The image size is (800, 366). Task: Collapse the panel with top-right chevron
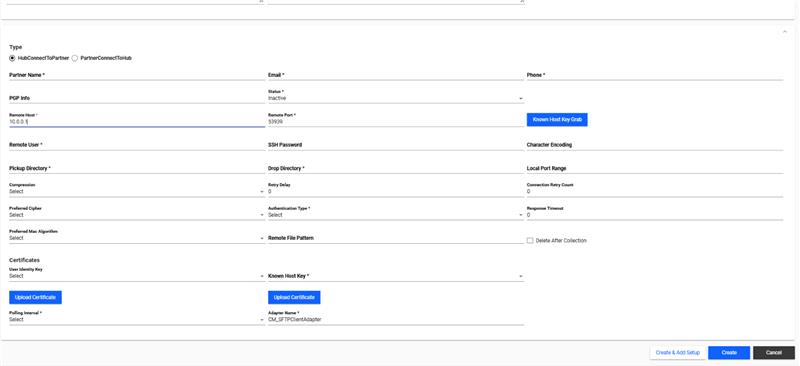point(784,32)
